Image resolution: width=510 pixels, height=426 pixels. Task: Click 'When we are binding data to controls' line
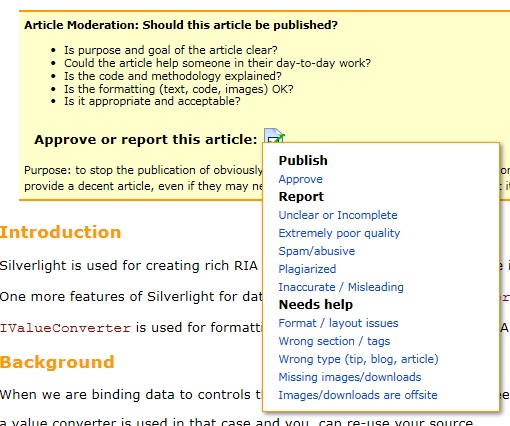pos(131,394)
